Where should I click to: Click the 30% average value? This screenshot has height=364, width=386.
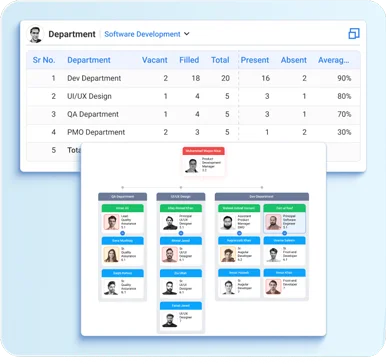(344, 132)
